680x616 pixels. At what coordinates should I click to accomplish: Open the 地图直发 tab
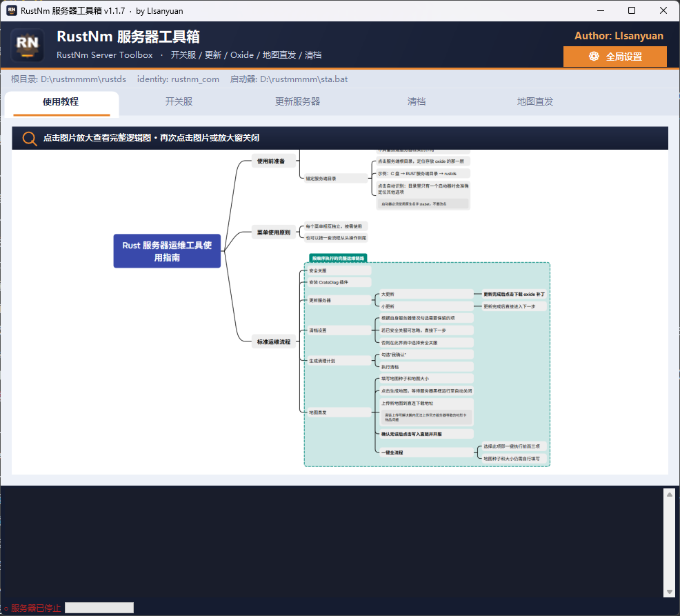click(x=535, y=101)
